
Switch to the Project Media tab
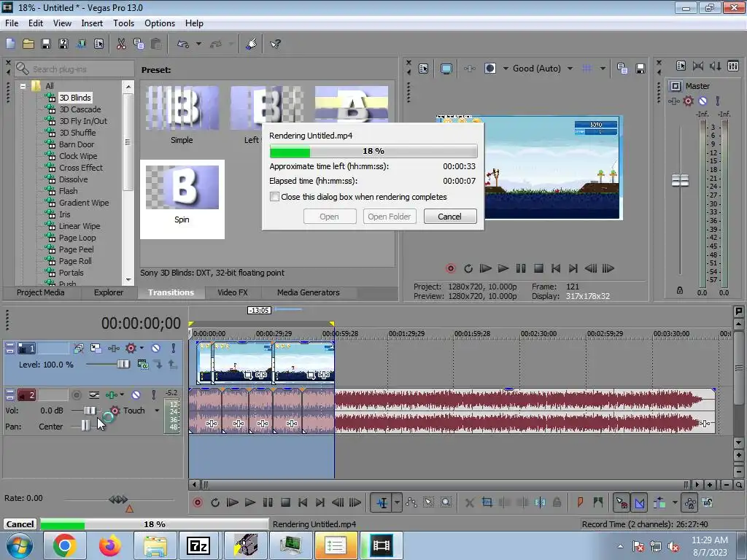tap(41, 292)
